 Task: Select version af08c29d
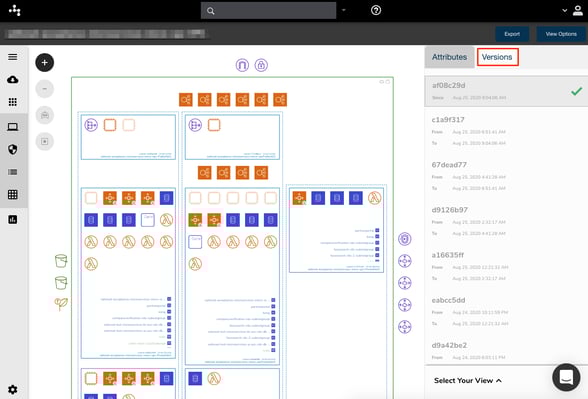tap(506, 91)
